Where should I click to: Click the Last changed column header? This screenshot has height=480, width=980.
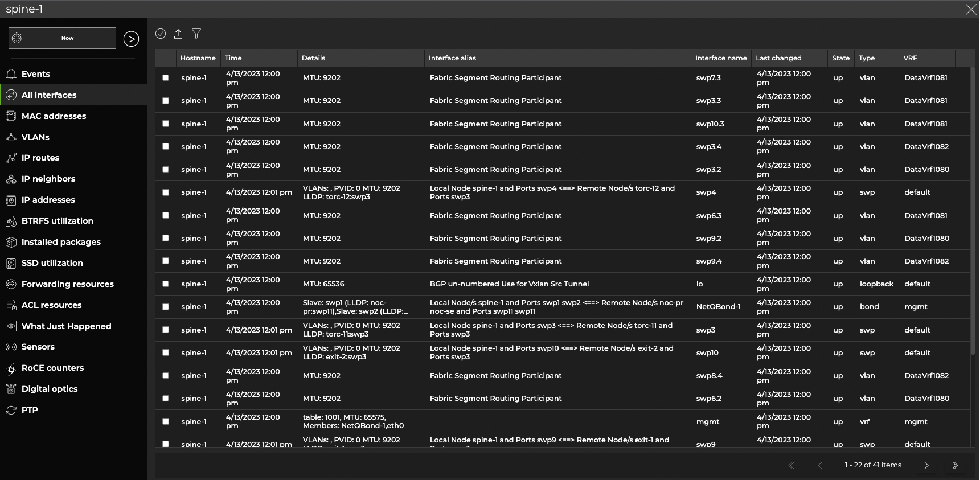pos(778,58)
